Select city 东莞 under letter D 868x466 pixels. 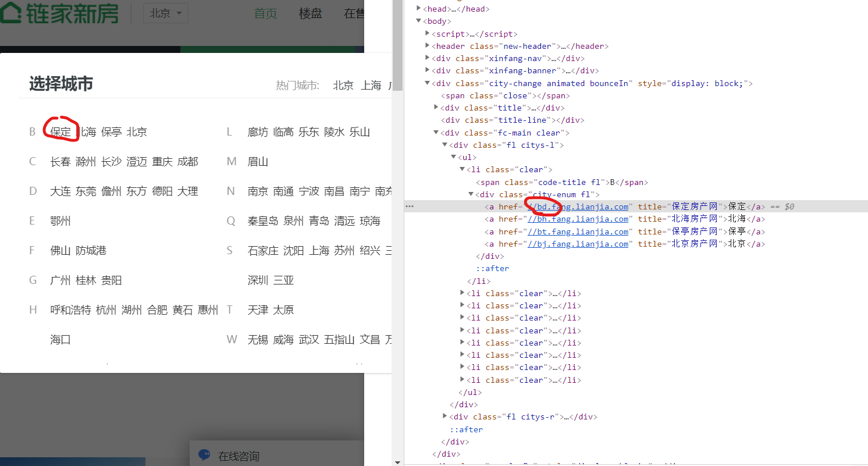point(86,191)
